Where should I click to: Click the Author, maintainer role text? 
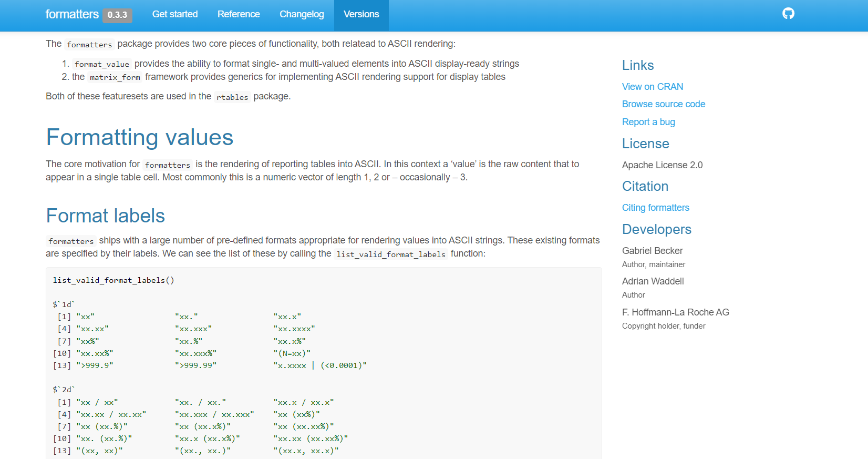tap(654, 264)
